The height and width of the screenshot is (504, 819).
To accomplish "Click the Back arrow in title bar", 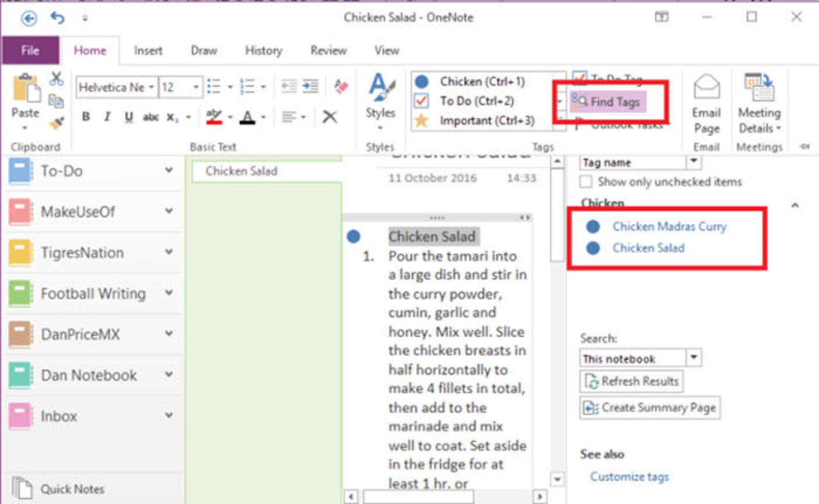I will pos(29,18).
